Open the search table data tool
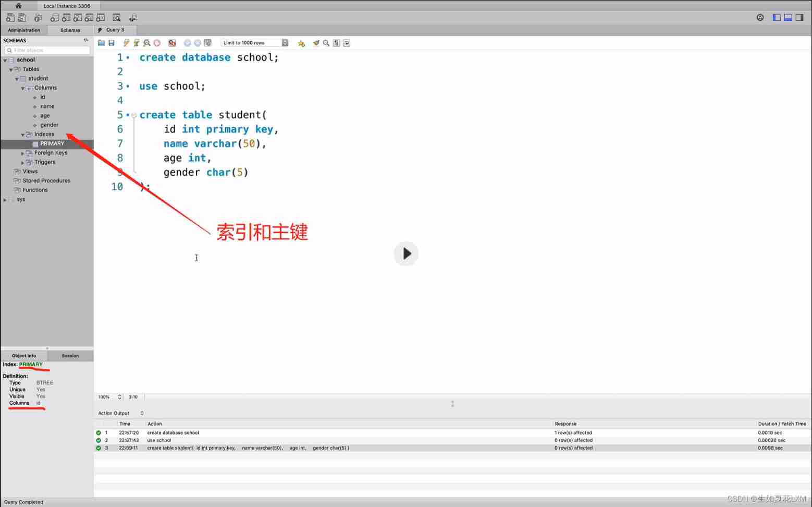Screen dimensions: 812x507 [x=117, y=18]
